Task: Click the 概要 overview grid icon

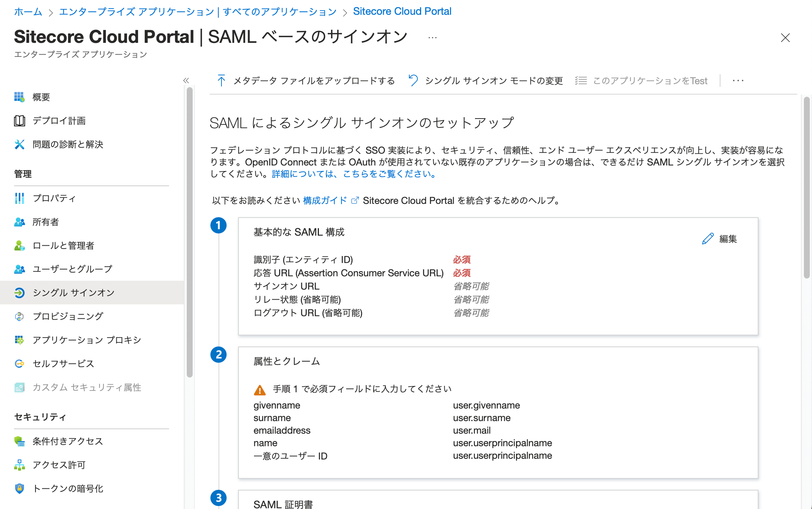Action: (19, 97)
